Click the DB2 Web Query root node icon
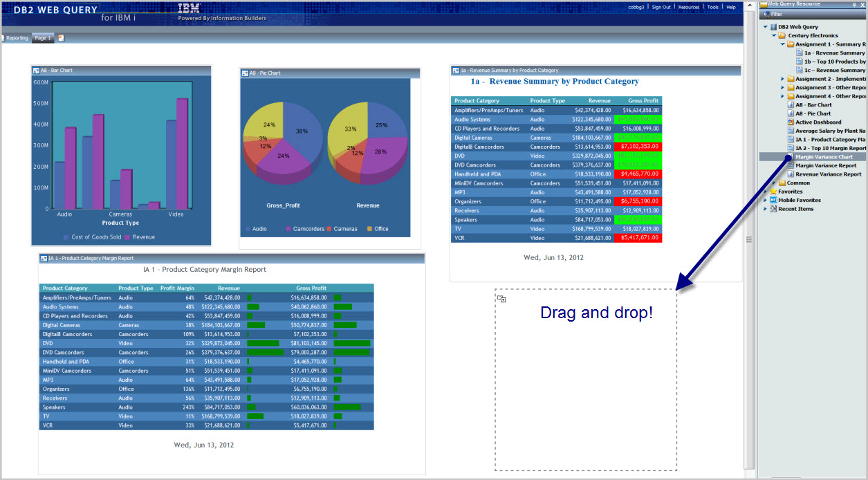The image size is (868, 480). point(773,27)
